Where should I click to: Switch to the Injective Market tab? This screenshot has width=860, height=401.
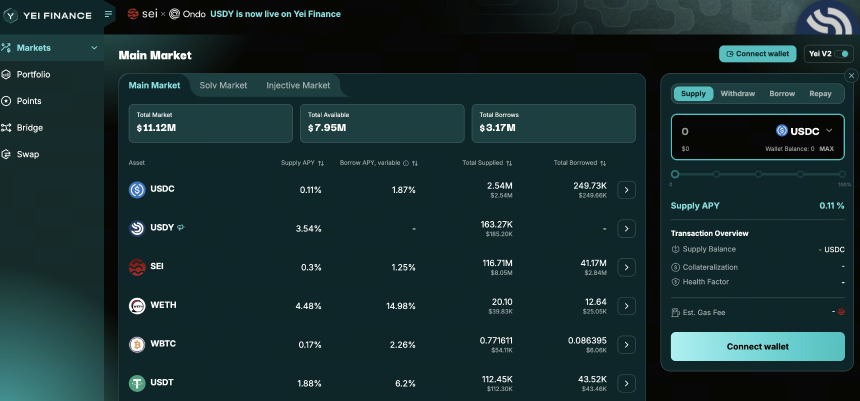(x=298, y=85)
